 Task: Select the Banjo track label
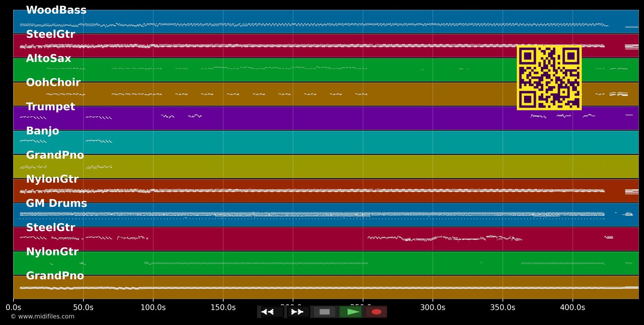43,131
